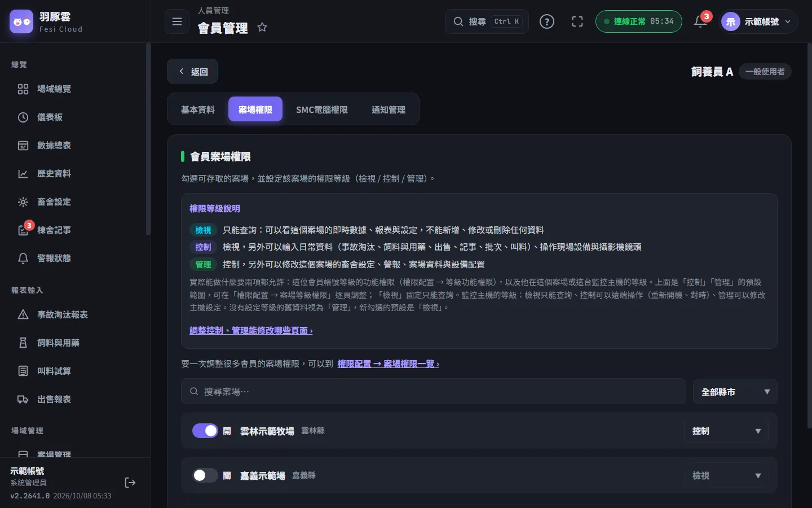Open 飼料與用藥 icon in the sidebar
The image size is (812, 508).
23,343
